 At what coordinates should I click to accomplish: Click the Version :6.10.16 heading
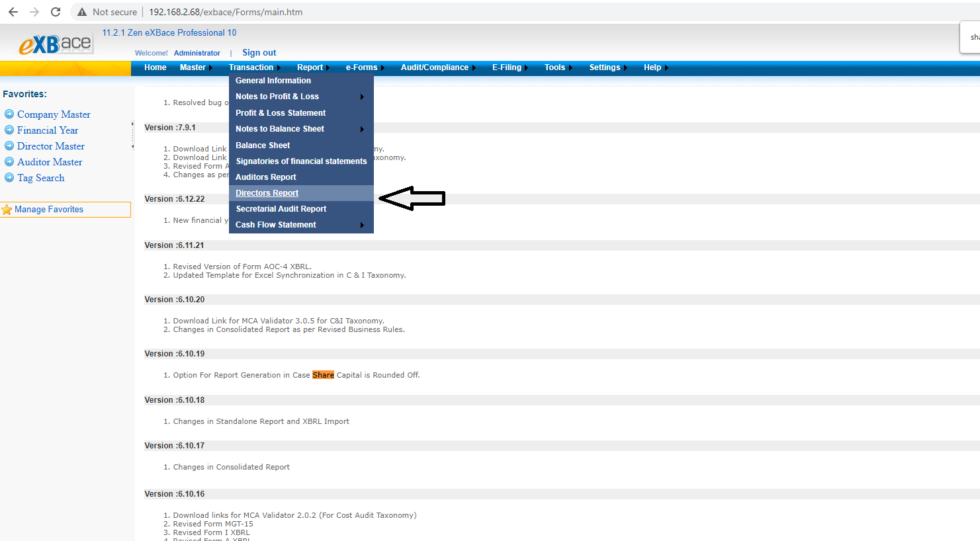(174, 494)
